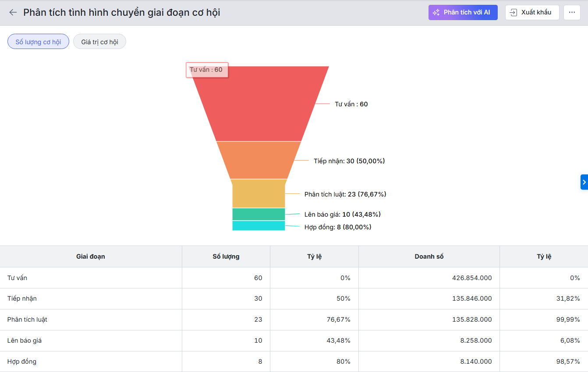The image size is (588, 372).
Task: Open the three-dot more options menu
Action: pyautogui.click(x=572, y=12)
